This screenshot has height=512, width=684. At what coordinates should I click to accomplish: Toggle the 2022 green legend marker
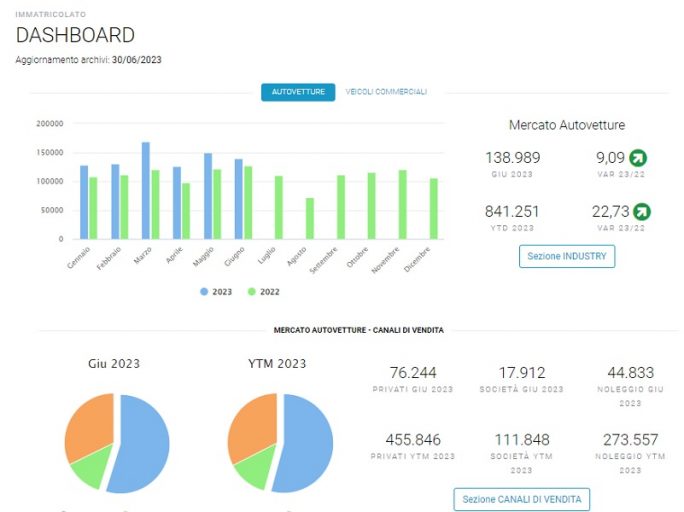pyautogui.click(x=251, y=292)
